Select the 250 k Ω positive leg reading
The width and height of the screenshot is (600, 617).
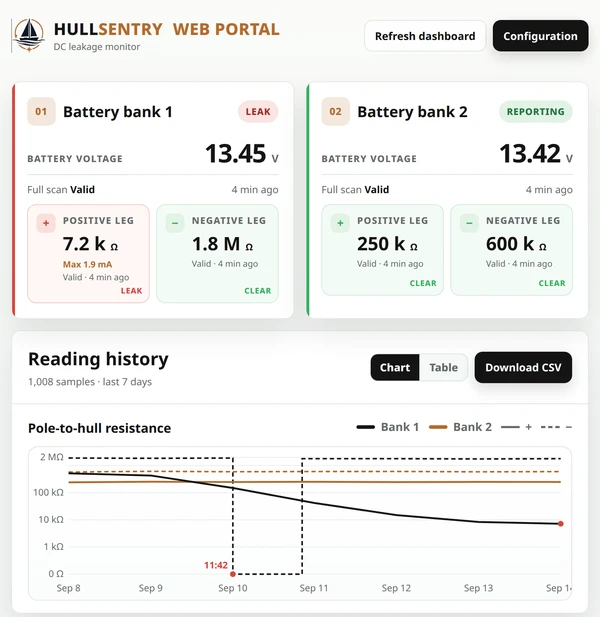(387, 244)
